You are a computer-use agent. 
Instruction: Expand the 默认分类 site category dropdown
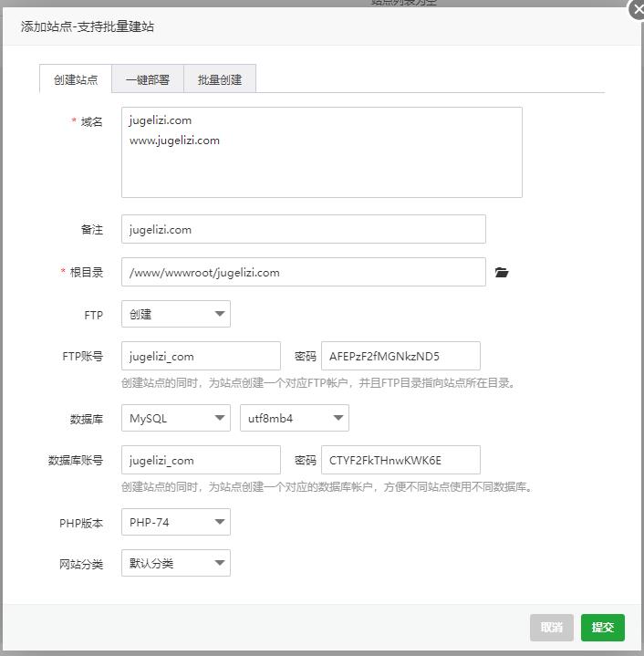point(176,563)
